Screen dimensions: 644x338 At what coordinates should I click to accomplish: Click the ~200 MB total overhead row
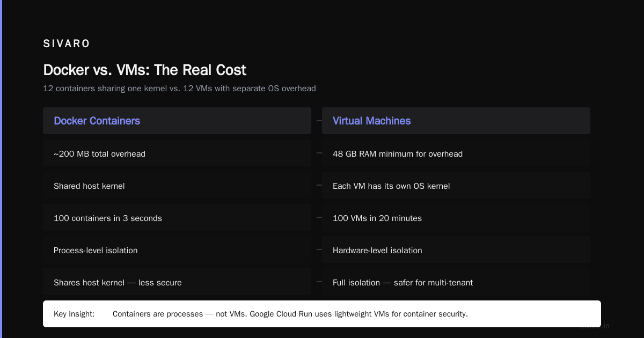[x=177, y=153]
